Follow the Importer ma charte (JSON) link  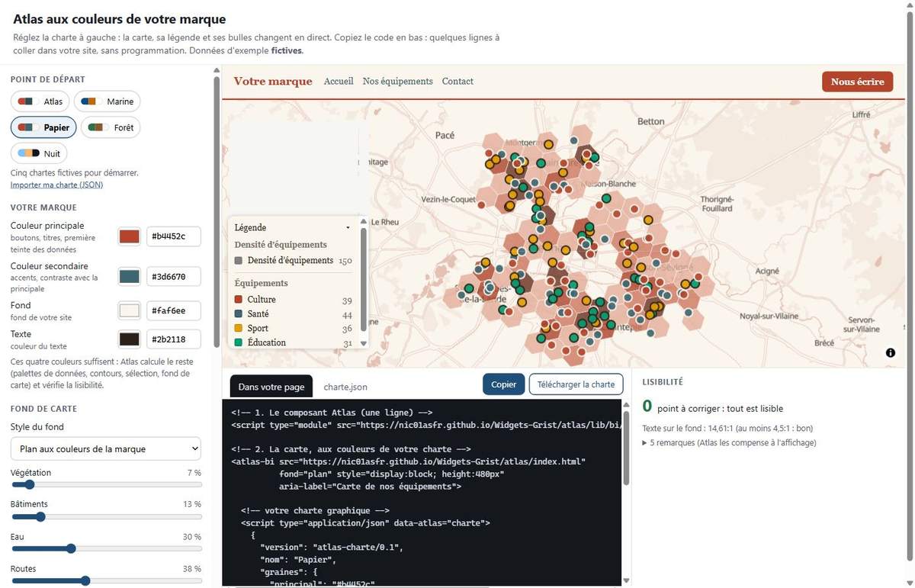click(x=56, y=185)
